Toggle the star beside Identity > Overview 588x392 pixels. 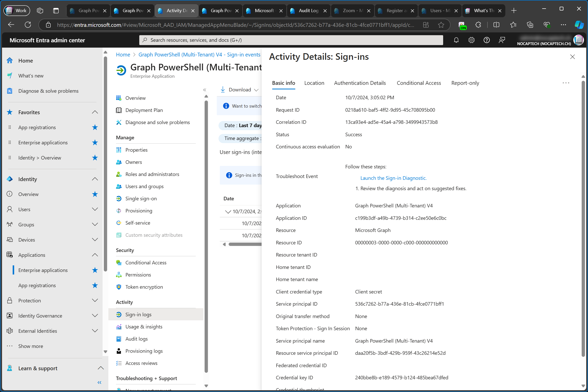95,158
